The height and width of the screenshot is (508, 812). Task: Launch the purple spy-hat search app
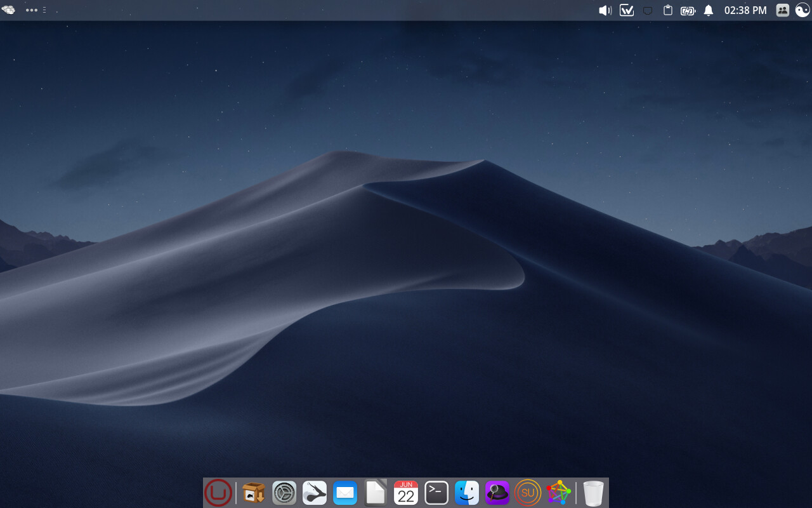click(x=497, y=492)
